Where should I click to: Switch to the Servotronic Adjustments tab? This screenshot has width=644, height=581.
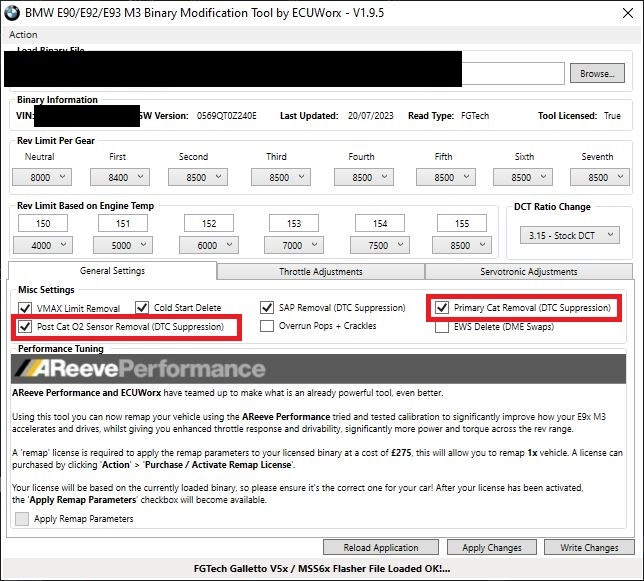click(529, 271)
